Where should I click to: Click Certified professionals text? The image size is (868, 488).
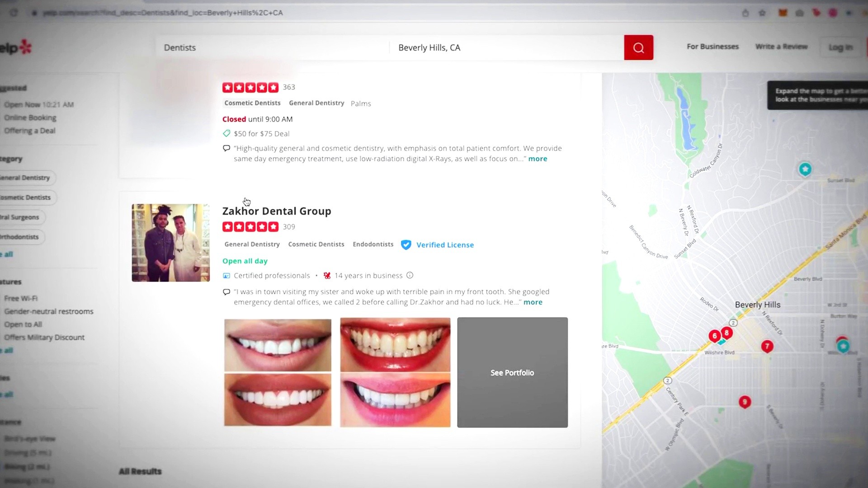tap(272, 276)
